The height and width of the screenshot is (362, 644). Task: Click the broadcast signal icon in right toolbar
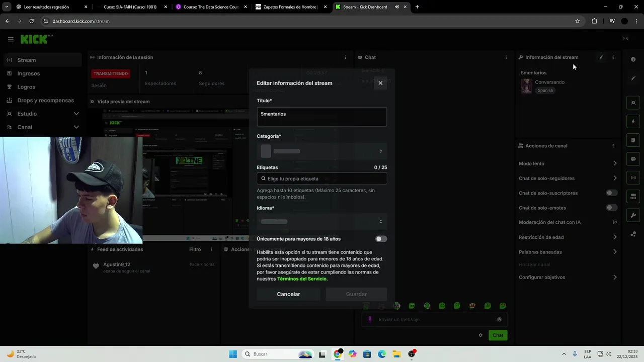tap(633, 177)
